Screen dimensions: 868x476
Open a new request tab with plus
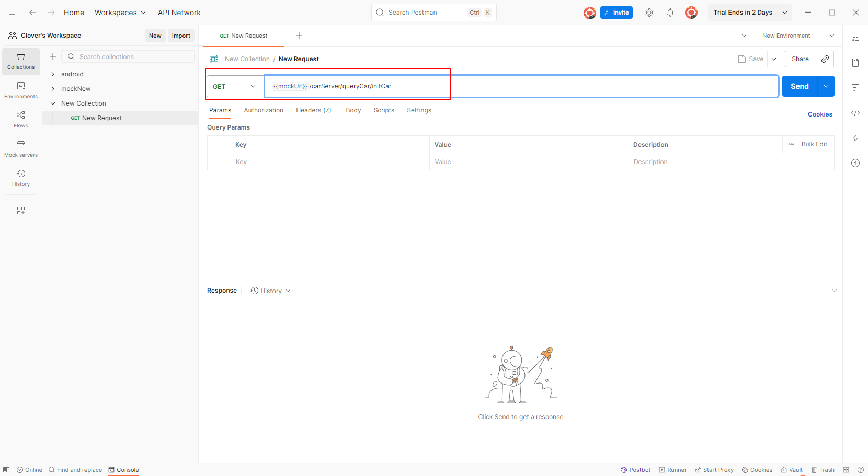coord(299,36)
